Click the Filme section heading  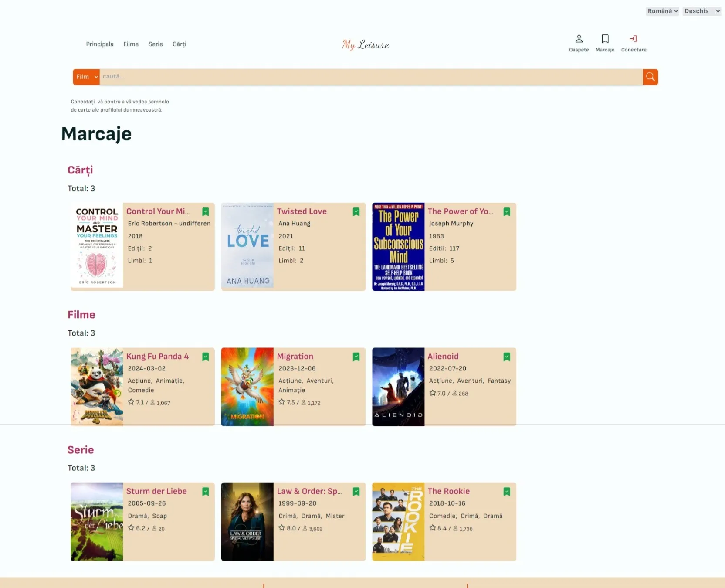coord(81,315)
